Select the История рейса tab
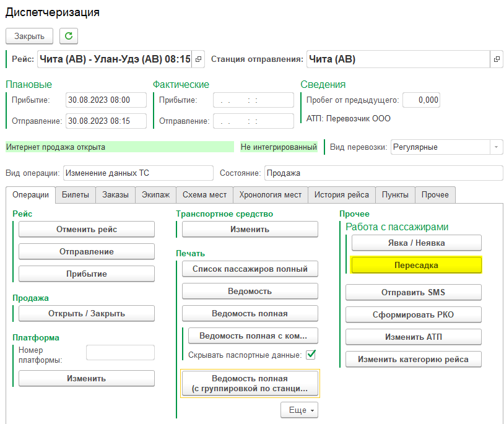The height and width of the screenshot is (424, 504). coord(341,194)
